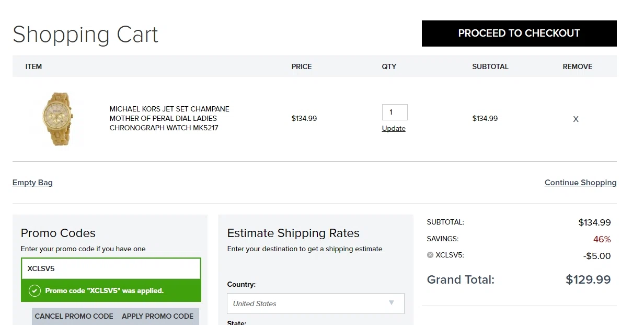Click the -$5.00 discount amount
644x325 pixels.
597,256
